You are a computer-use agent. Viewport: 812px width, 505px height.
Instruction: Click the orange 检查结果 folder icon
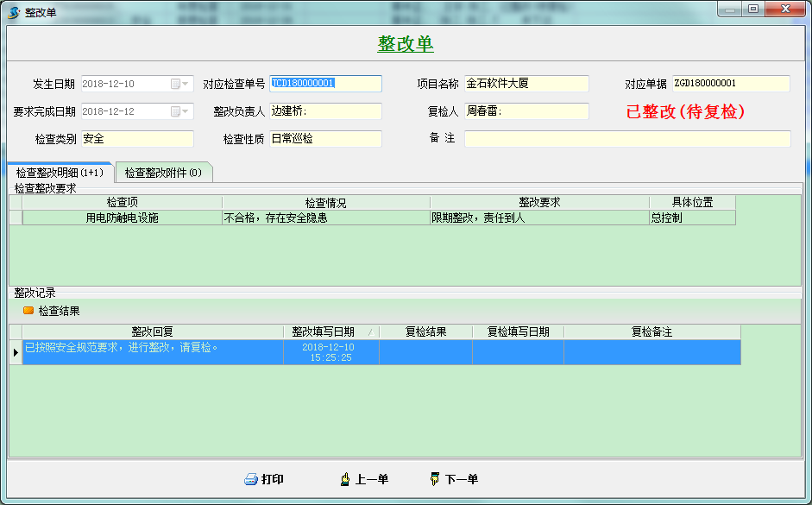pos(28,310)
